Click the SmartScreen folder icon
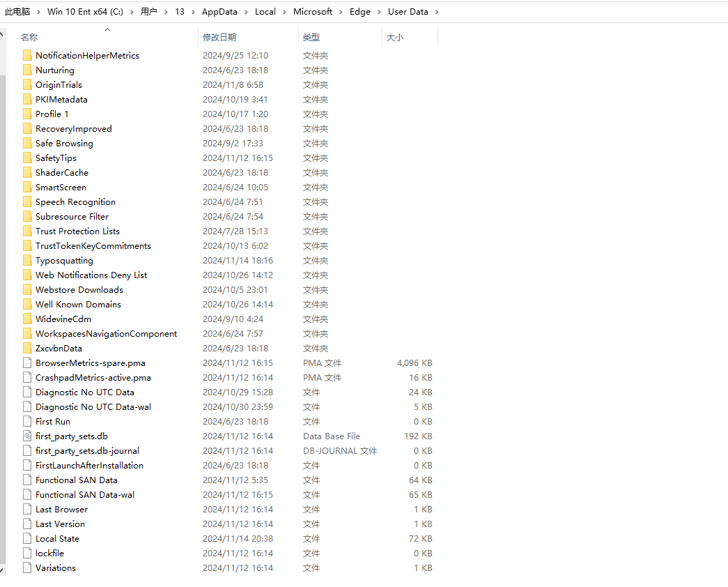This screenshot has height=587, width=728. (27, 188)
